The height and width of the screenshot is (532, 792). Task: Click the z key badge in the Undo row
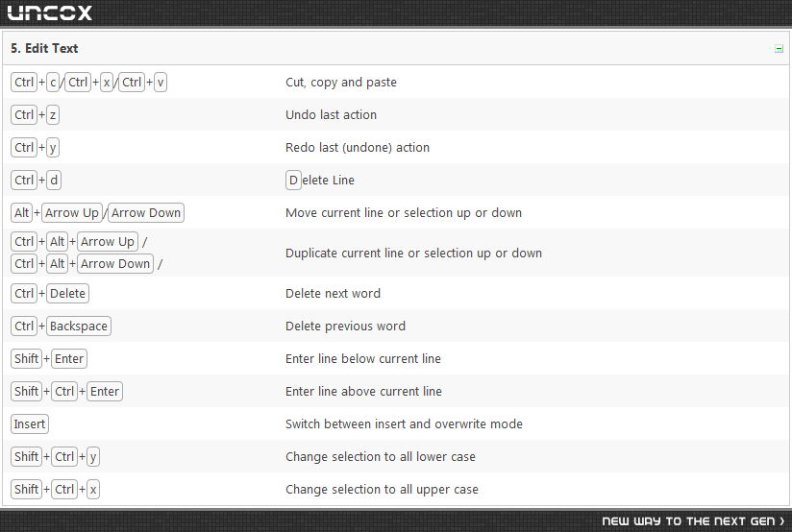[53, 115]
